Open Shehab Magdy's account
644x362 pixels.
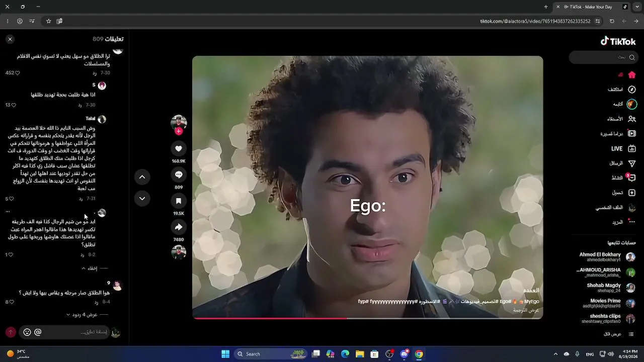[x=611, y=288]
